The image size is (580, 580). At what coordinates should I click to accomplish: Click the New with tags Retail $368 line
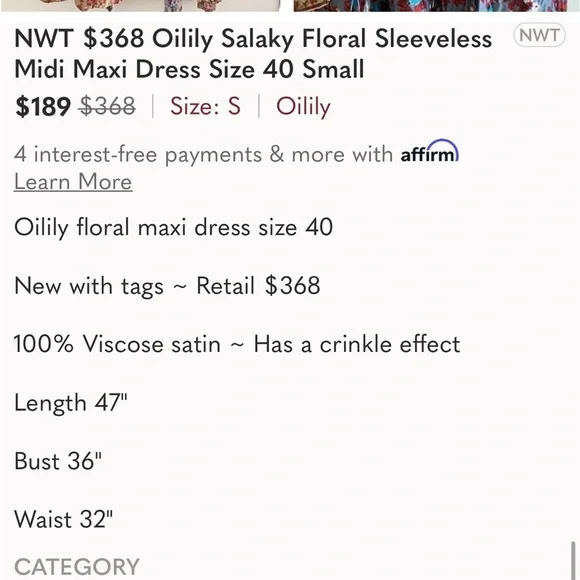tap(167, 286)
